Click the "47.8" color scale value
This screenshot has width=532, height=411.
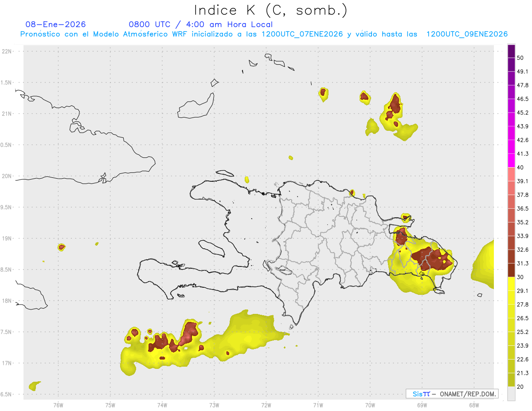[x=523, y=85]
